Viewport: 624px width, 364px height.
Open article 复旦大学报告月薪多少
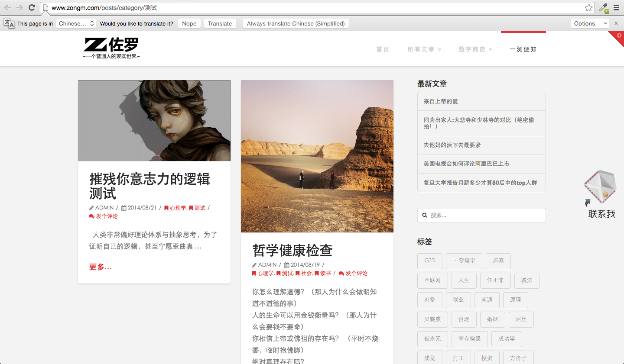click(481, 183)
